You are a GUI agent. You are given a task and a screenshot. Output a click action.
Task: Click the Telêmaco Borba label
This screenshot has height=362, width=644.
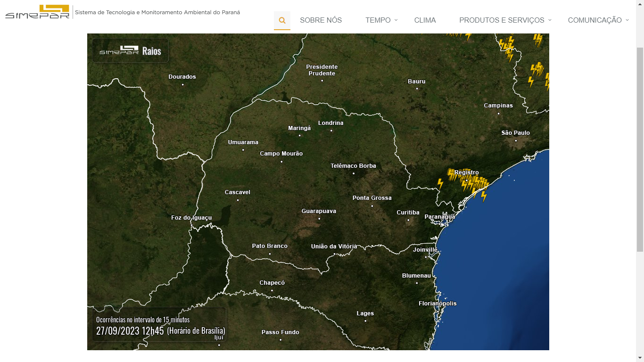pyautogui.click(x=354, y=166)
